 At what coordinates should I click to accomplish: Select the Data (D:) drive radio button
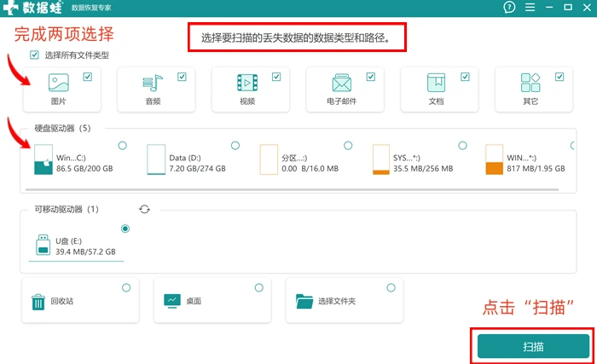pyautogui.click(x=235, y=146)
